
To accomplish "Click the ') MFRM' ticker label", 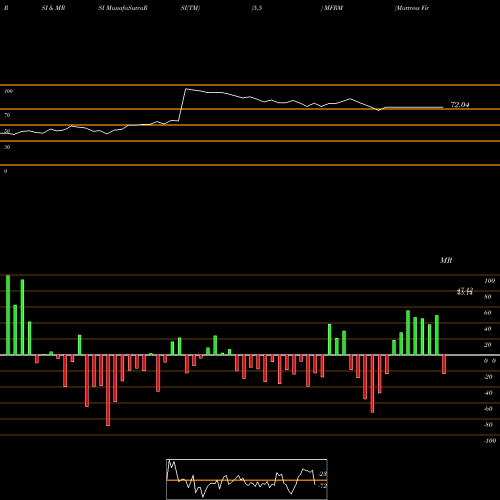I will pos(332,8).
